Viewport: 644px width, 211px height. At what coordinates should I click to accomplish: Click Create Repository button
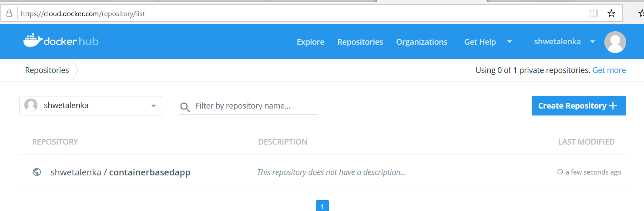[x=579, y=105]
